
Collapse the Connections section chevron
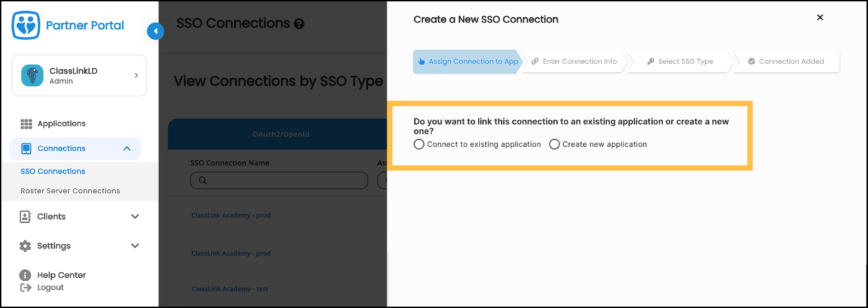127,148
